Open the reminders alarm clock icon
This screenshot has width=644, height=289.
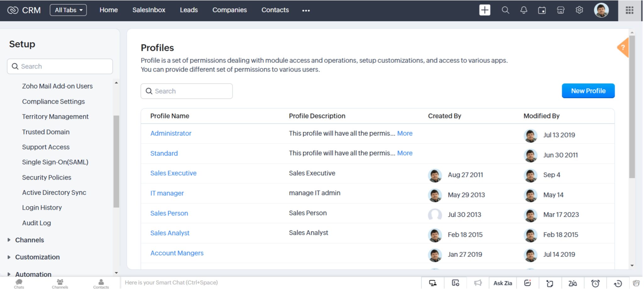point(594,282)
